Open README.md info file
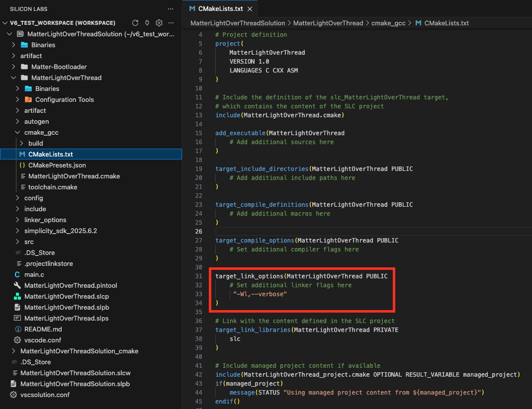The image size is (532, 409). 43,329
